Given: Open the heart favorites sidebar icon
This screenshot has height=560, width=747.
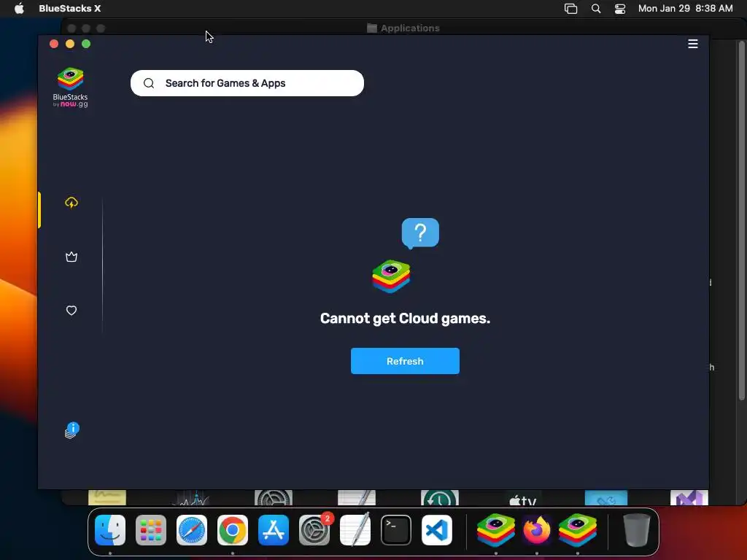Looking at the screenshot, I should point(71,311).
